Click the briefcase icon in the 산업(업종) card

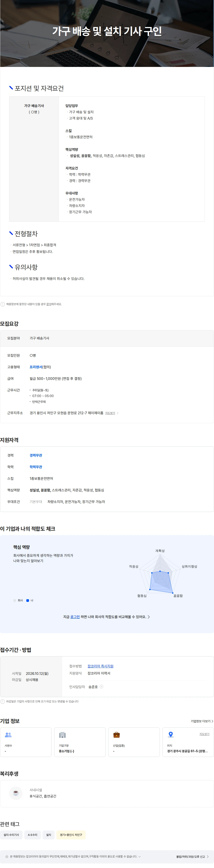click(x=116, y=735)
